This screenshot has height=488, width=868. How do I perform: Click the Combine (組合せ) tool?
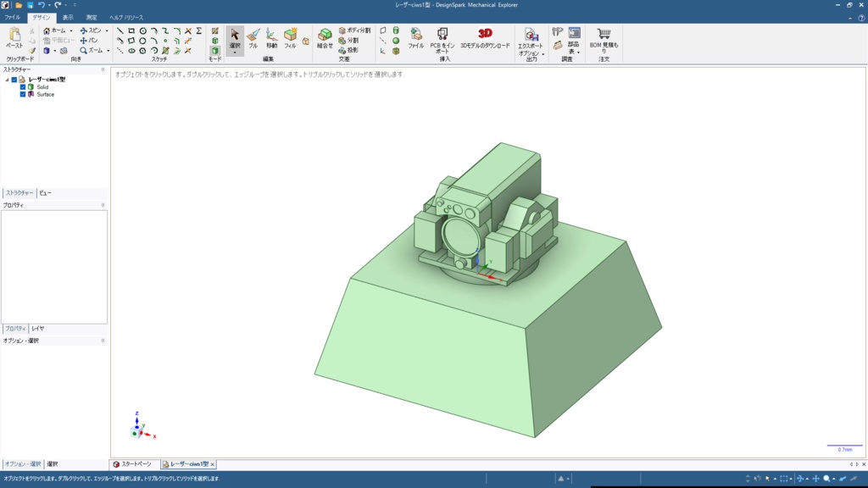point(325,37)
